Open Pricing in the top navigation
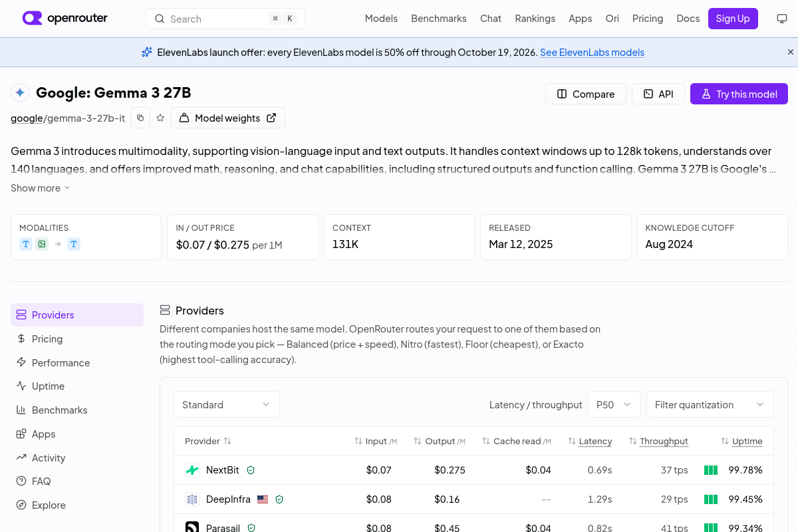798x532 pixels. (x=648, y=19)
